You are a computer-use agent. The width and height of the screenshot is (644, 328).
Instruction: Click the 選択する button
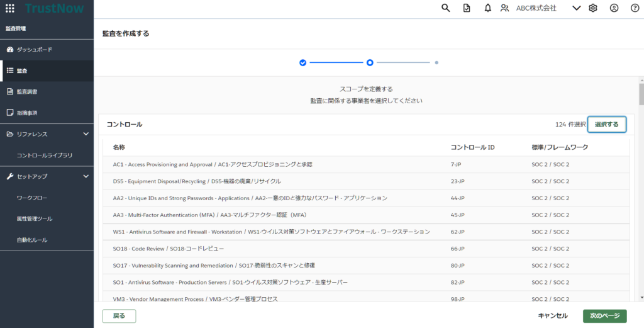[606, 125]
